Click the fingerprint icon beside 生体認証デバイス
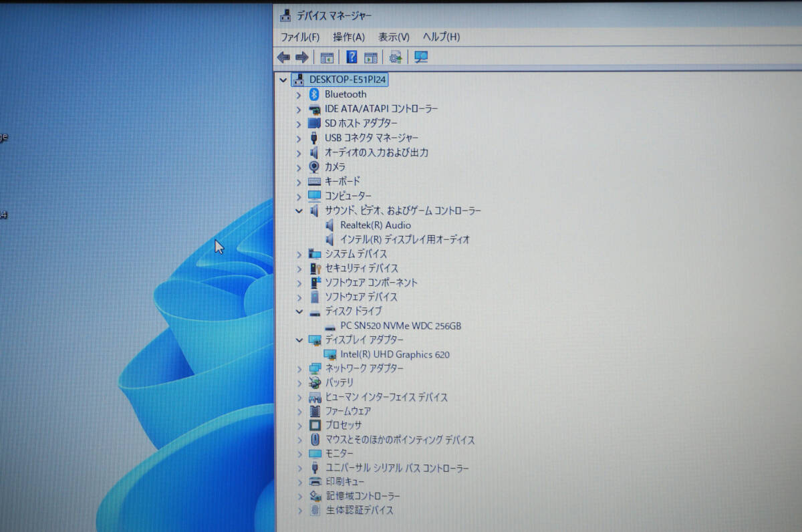This screenshot has height=532, width=802. pyautogui.click(x=315, y=511)
